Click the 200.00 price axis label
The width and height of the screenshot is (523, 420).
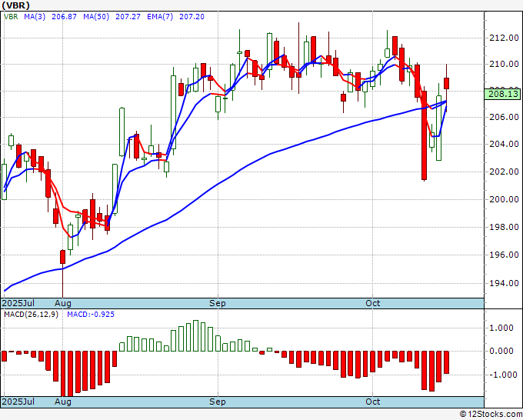coord(504,199)
